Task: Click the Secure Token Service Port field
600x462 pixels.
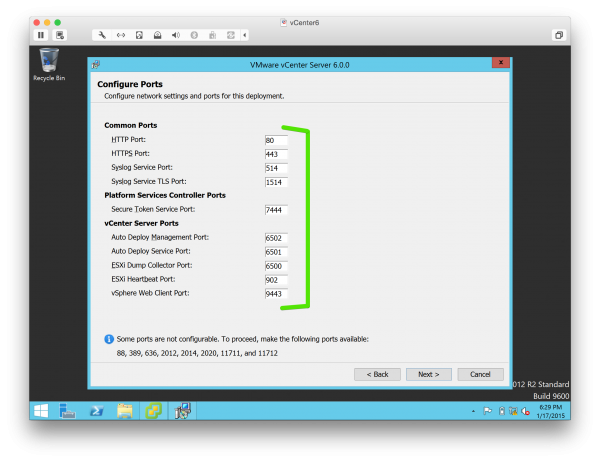Action: point(276,210)
